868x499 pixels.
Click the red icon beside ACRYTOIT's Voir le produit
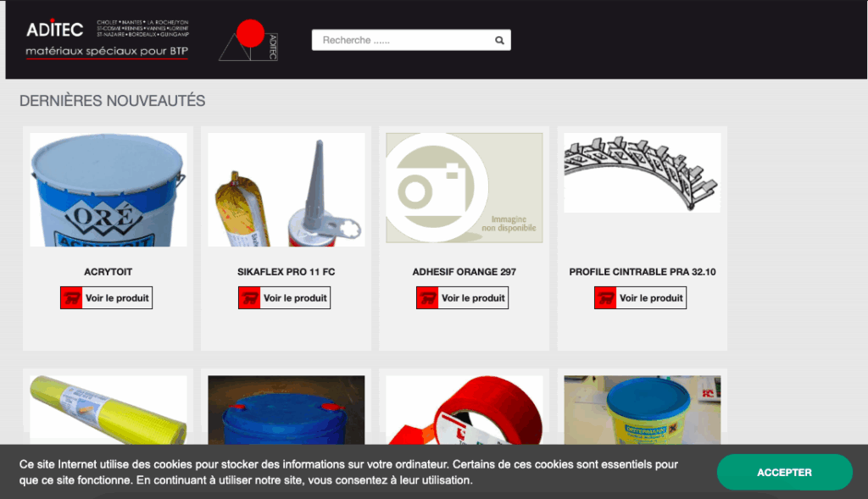click(71, 298)
